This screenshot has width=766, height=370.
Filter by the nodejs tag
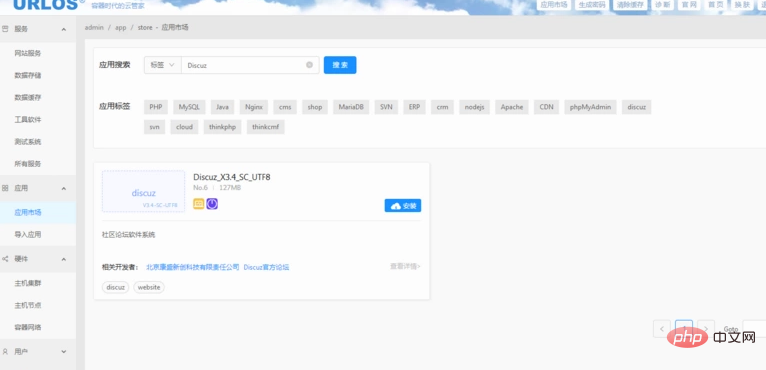474,107
